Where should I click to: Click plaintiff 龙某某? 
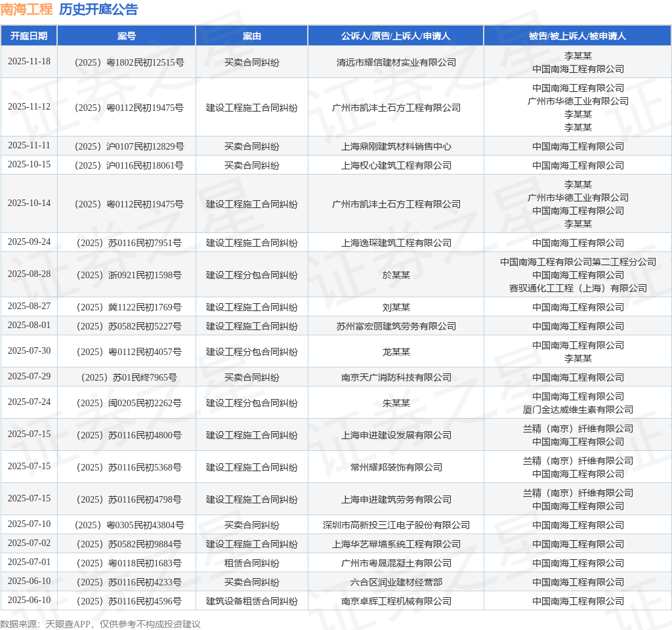(396, 352)
